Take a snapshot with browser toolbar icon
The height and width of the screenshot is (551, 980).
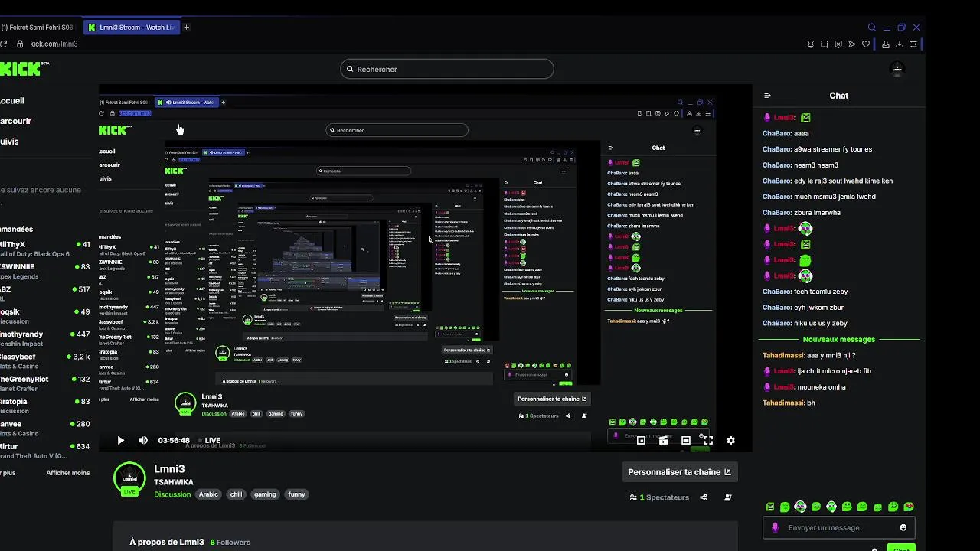pyautogui.click(x=825, y=44)
